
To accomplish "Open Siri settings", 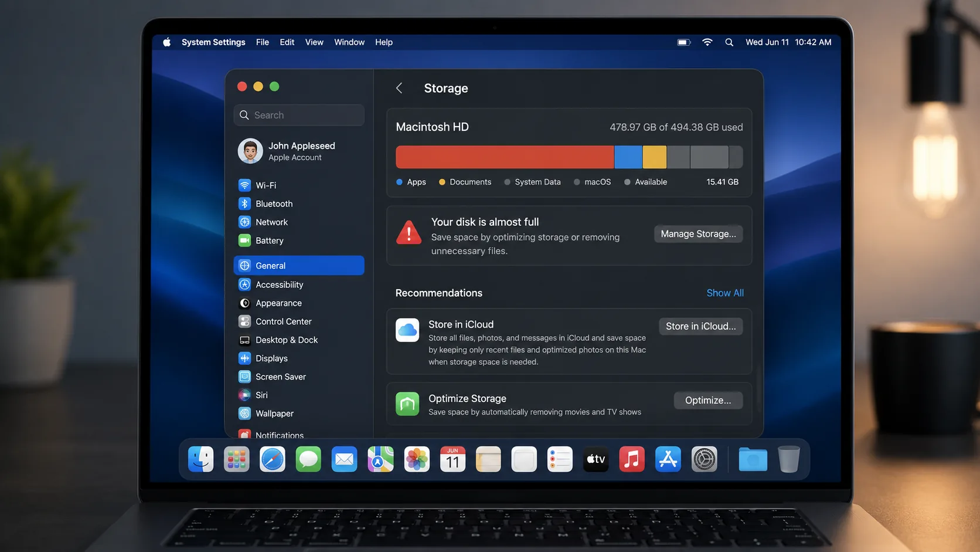I will pyautogui.click(x=299, y=395).
